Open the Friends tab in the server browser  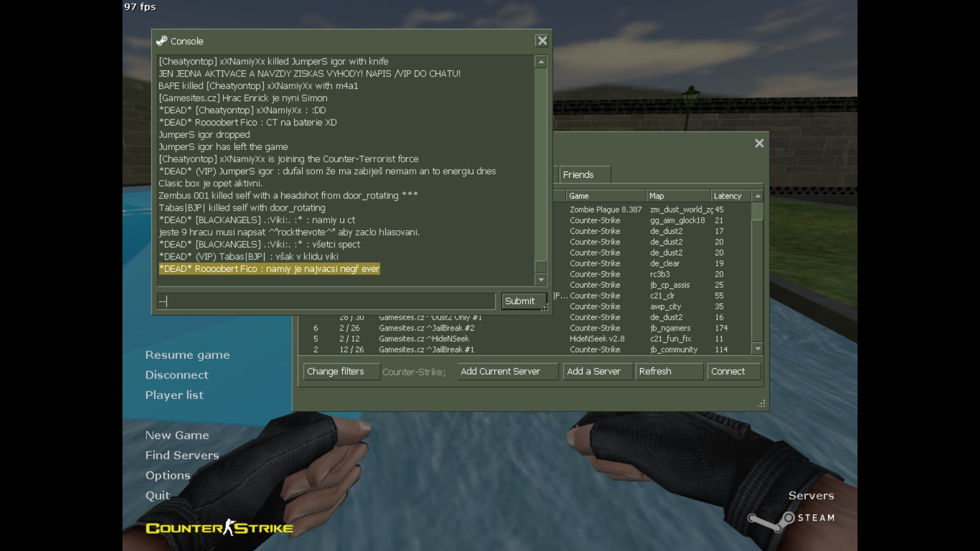tap(584, 174)
